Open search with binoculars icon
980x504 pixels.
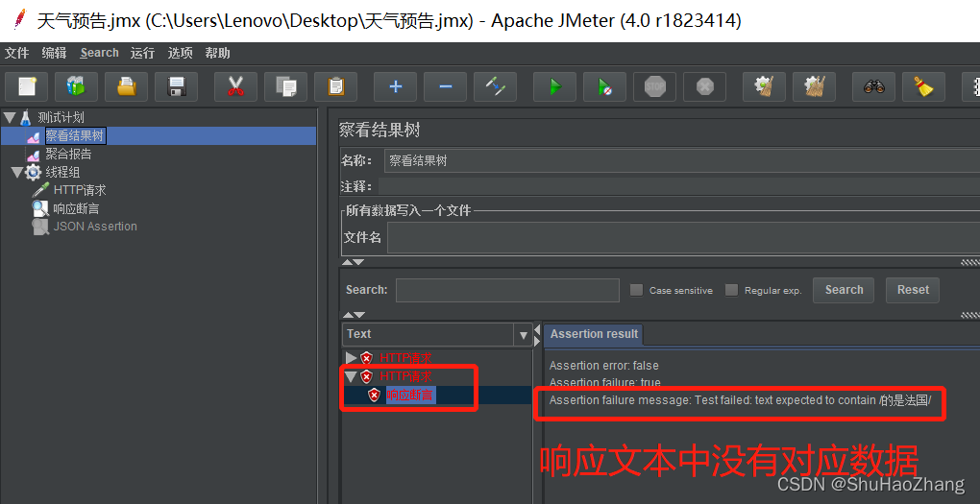pyautogui.click(x=873, y=86)
